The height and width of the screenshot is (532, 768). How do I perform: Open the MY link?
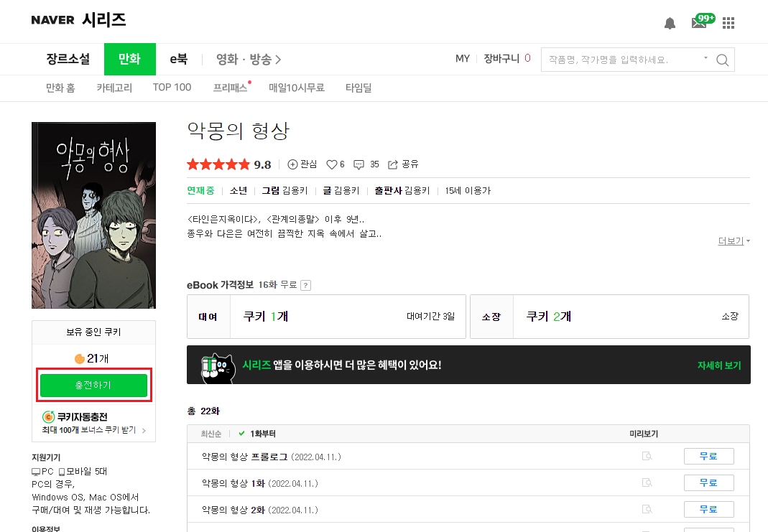(x=463, y=59)
